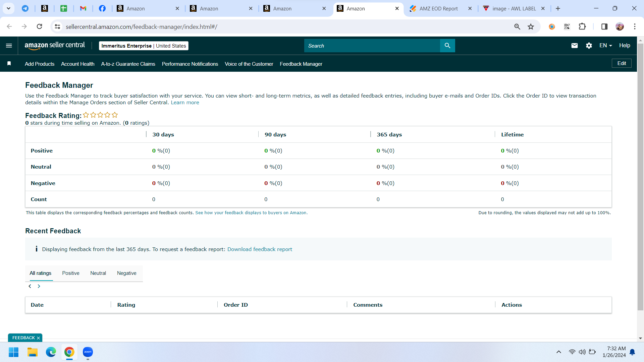Click the search magnifier button

tap(447, 46)
